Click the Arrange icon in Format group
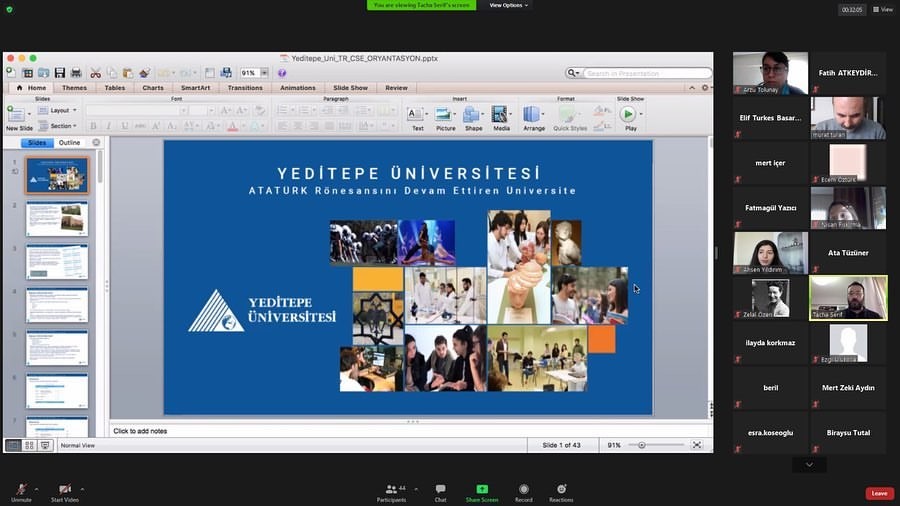The image size is (900, 506). tap(532, 114)
